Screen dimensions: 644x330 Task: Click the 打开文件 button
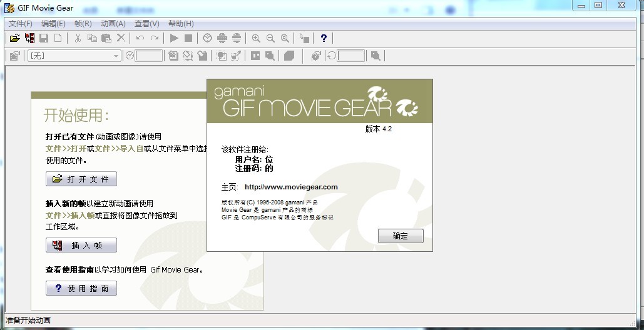tap(81, 179)
